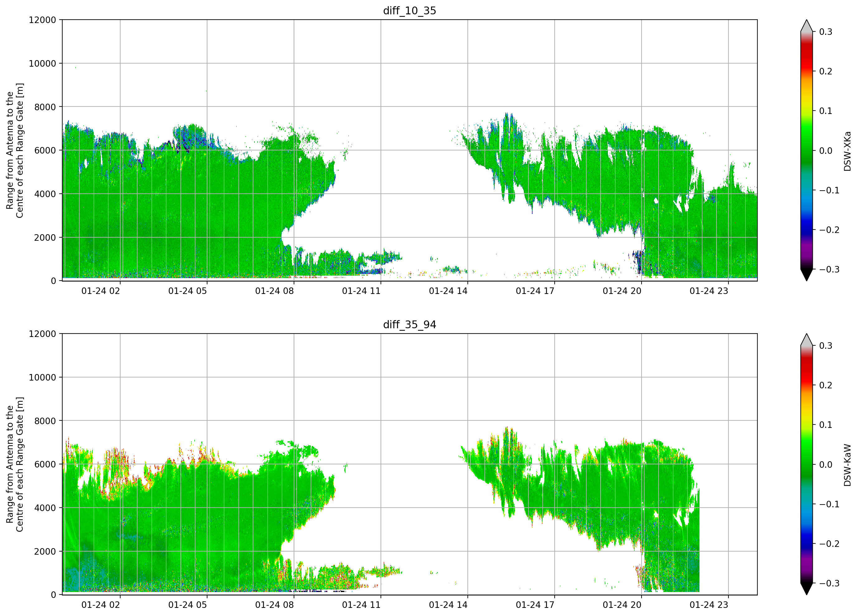Click the upper arrow of DSW-XKa colorbar

coord(807,26)
